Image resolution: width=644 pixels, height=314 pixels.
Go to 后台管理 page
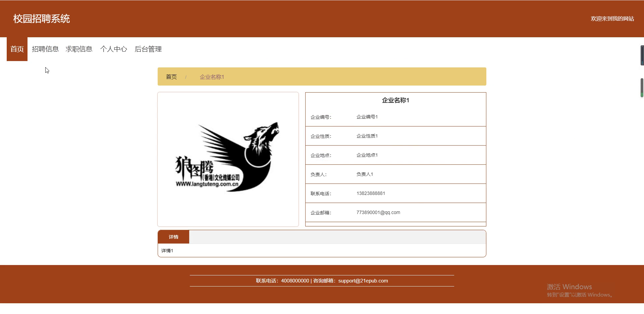[x=148, y=49]
